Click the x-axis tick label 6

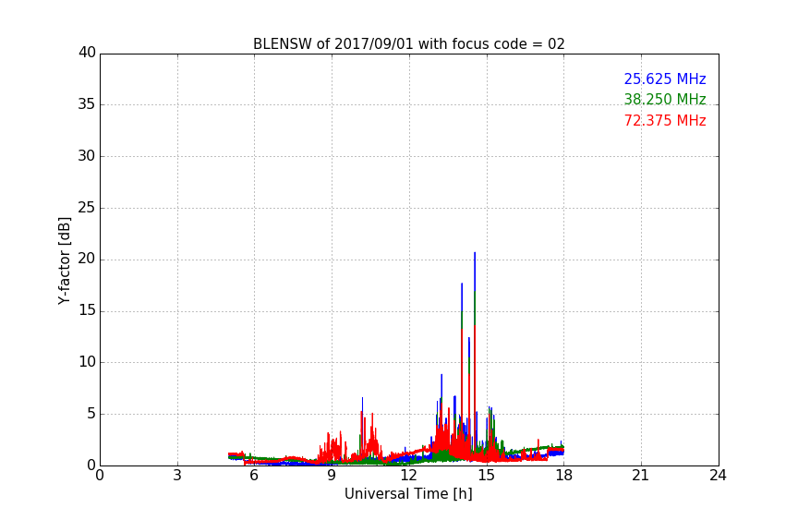point(254,476)
